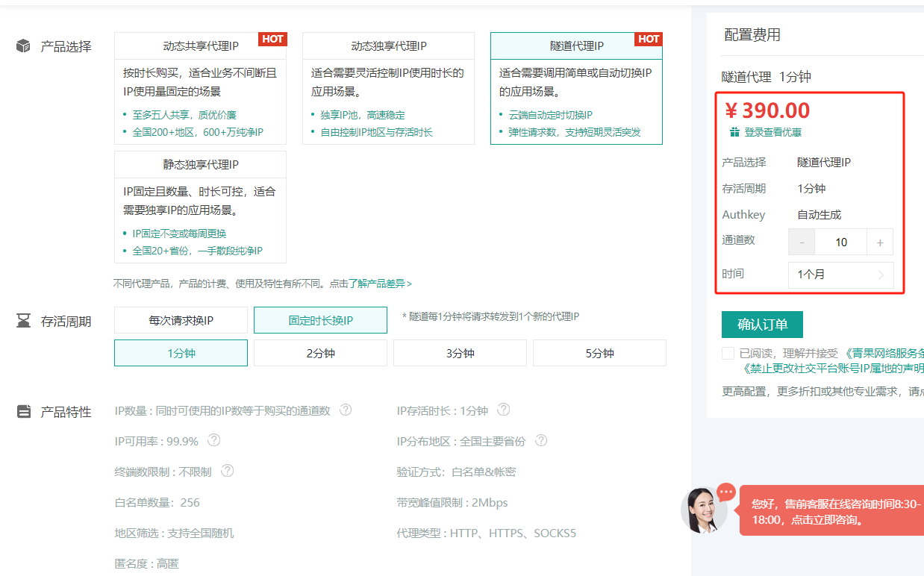Click help icon beside 终端数限制
Screen dimensions: 924x576
(228, 471)
